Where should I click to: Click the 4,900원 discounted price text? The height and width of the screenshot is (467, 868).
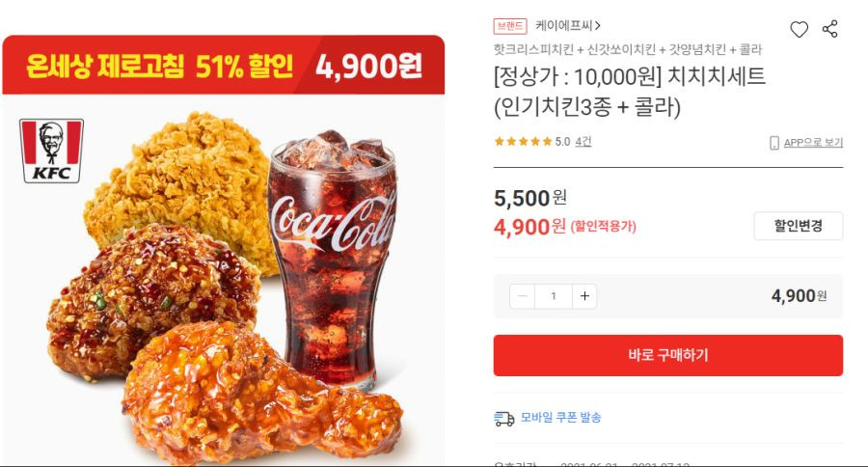[529, 227]
